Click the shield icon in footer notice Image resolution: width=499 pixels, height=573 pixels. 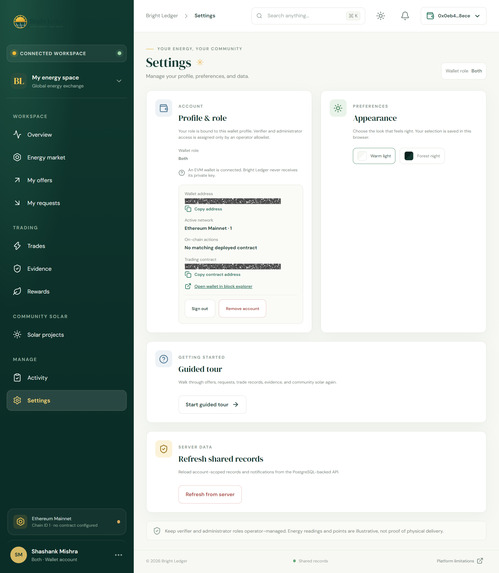click(x=157, y=531)
